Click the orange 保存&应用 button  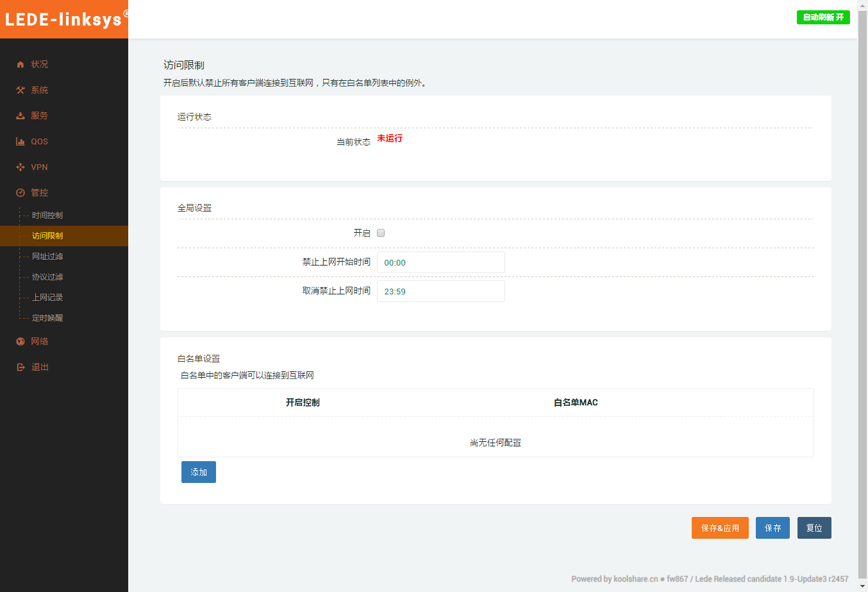pyautogui.click(x=720, y=528)
